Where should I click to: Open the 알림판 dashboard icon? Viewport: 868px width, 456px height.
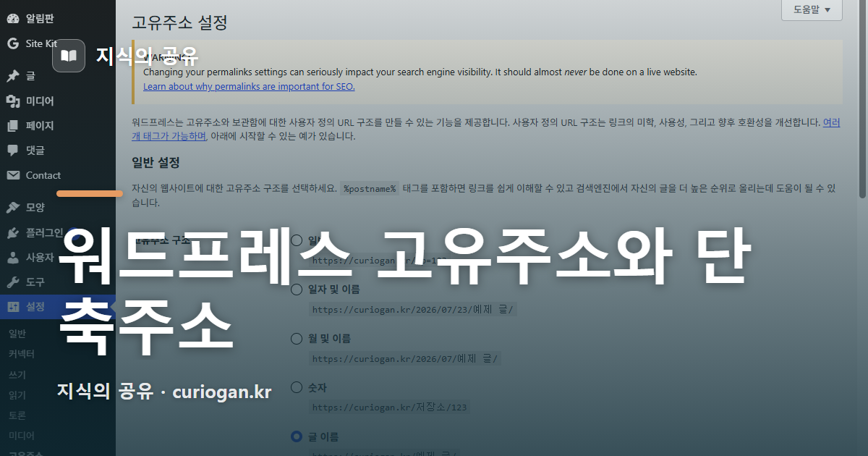tap(12, 18)
